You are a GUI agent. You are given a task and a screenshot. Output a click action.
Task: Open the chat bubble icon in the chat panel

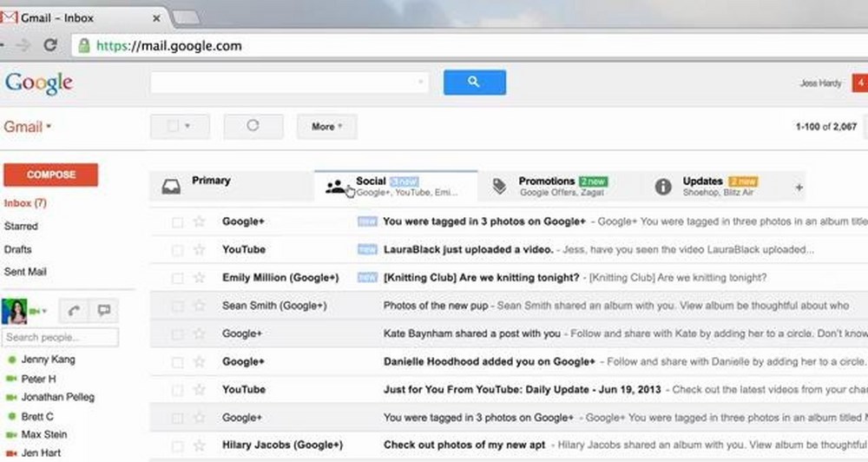(x=103, y=311)
